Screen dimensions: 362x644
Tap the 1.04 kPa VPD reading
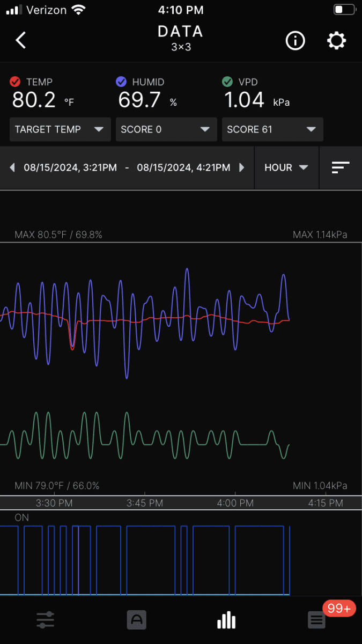point(257,100)
